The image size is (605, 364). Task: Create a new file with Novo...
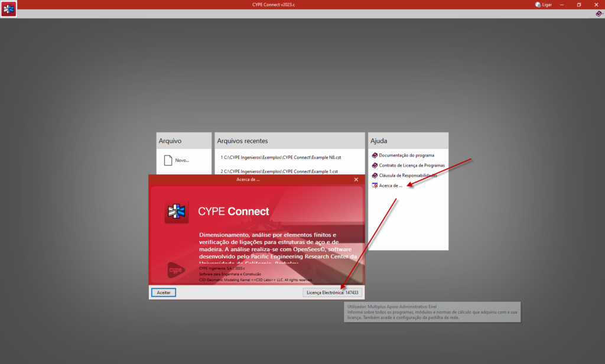pyautogui.click(x=182, y=160)
